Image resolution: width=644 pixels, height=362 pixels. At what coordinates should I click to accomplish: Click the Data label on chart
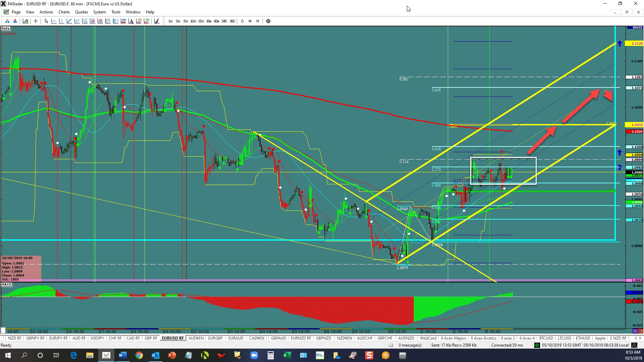coord(5,28)
